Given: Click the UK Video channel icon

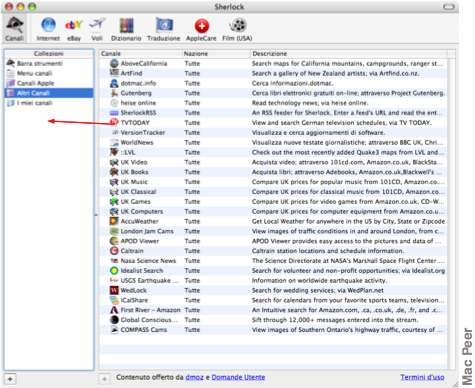Looking at the screenshot, I should (114, 162).
